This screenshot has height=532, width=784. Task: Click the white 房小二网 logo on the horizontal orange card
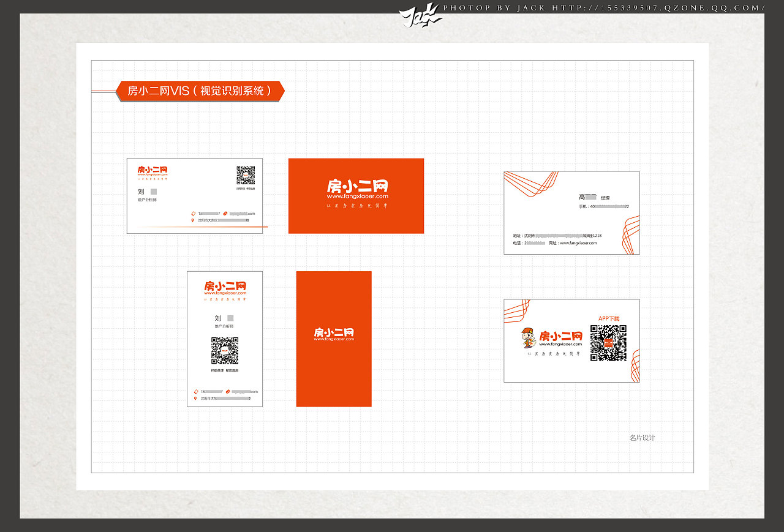(357, 186)
